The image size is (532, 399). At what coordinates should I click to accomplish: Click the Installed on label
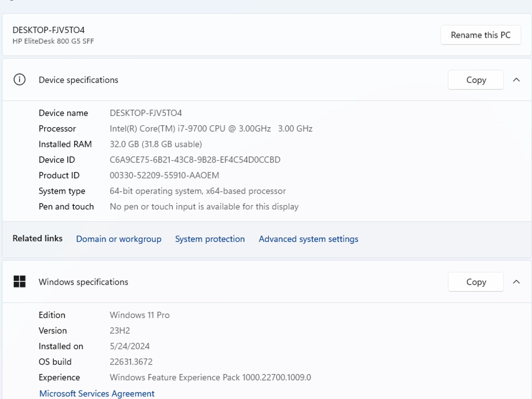(61, 346)
